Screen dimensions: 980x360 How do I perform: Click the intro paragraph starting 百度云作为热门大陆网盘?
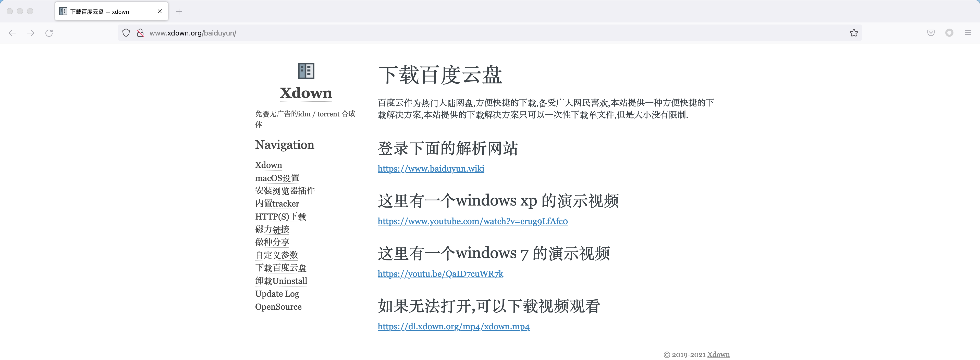pyautogui.click(x=546, y=109)
